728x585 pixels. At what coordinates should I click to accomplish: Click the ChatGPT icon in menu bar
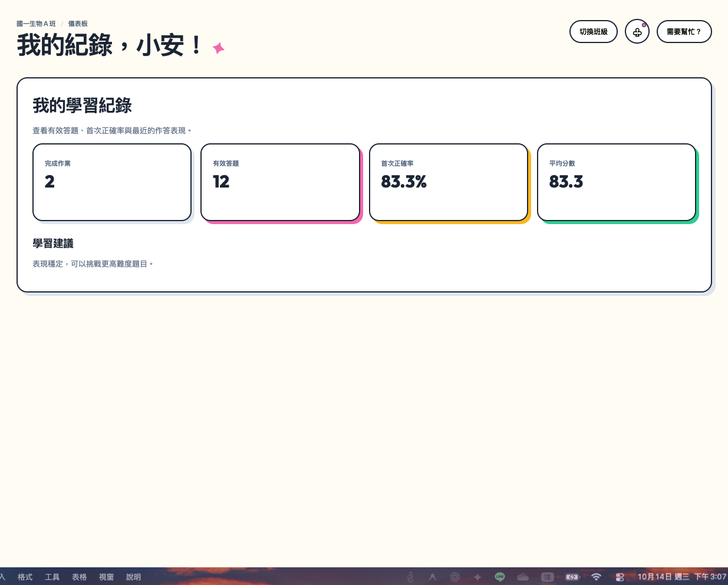coord(455,577)
